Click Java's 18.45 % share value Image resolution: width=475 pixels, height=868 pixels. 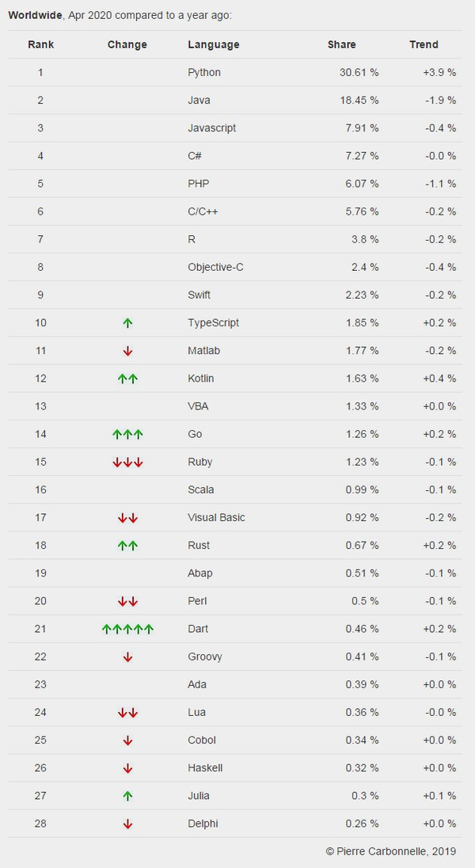359,101
